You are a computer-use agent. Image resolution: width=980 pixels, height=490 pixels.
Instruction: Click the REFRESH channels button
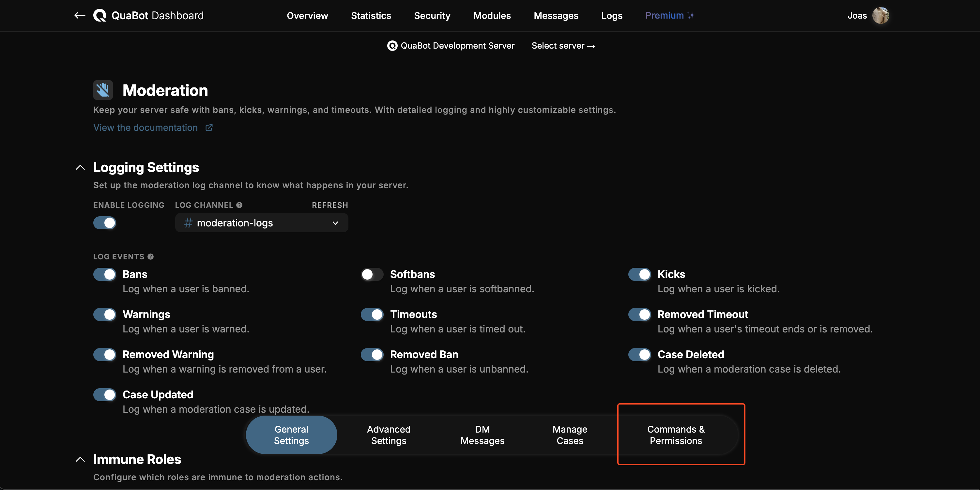tap(330, 205)
